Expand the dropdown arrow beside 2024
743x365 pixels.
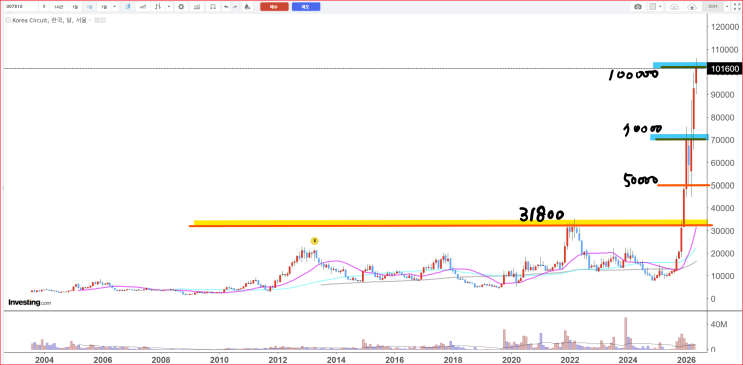[727, 7]
